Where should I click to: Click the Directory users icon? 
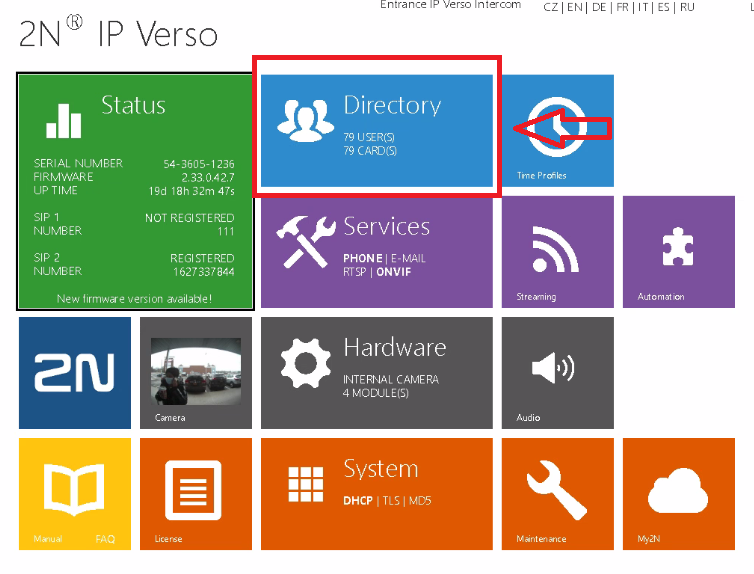305,120
